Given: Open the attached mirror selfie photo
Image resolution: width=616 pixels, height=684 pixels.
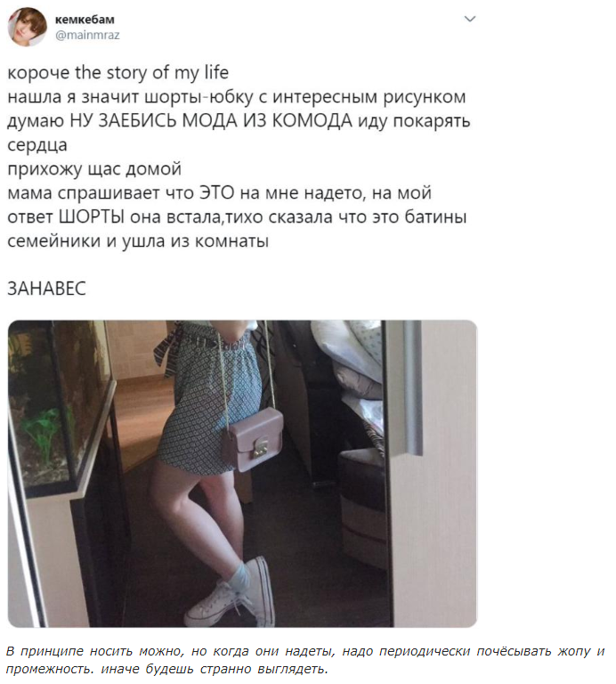Looking at the screenshot, I should pyautogui.click(x=242, y=473).
